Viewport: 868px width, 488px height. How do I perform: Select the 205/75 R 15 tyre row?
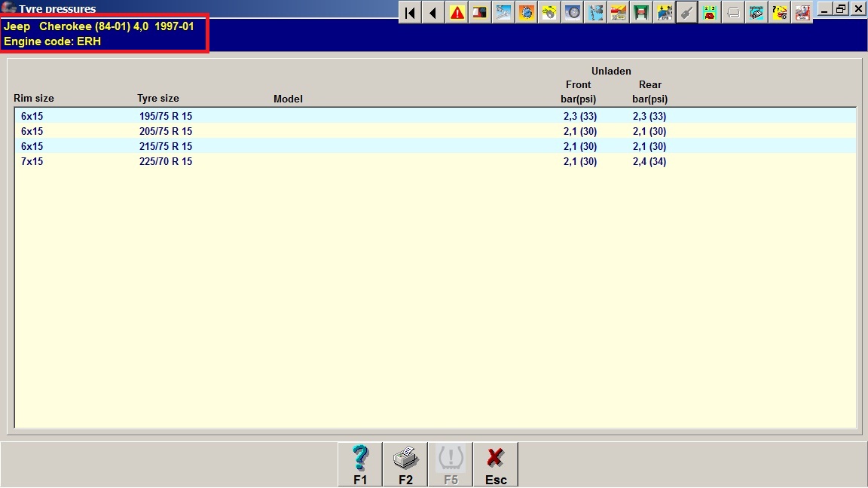click(x=166, y=131)
